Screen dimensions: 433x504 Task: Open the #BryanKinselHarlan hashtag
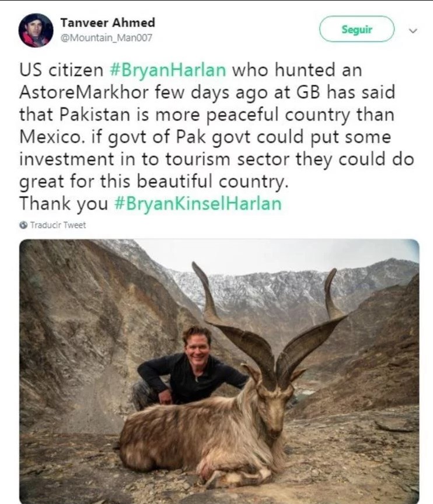[x=198, y=203]
